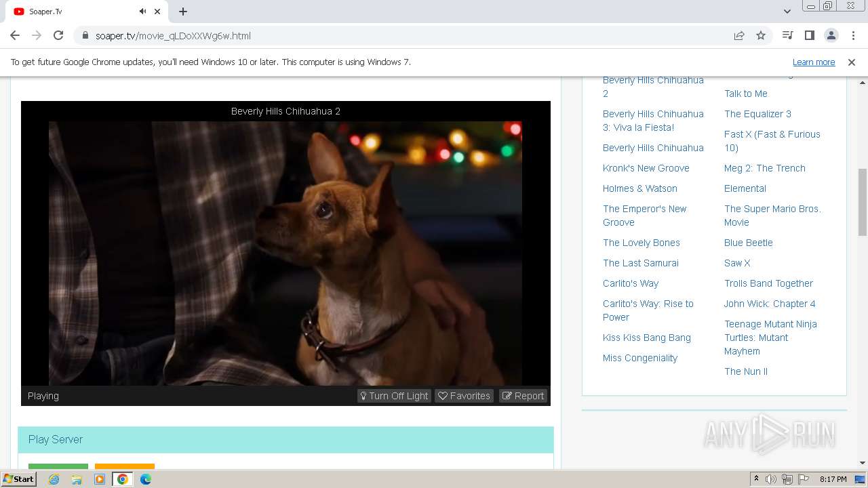Viewport: 868px width, 488px height.
Task: Launch Internet Explorer from taskbar
Action: (x=54, y=479)
